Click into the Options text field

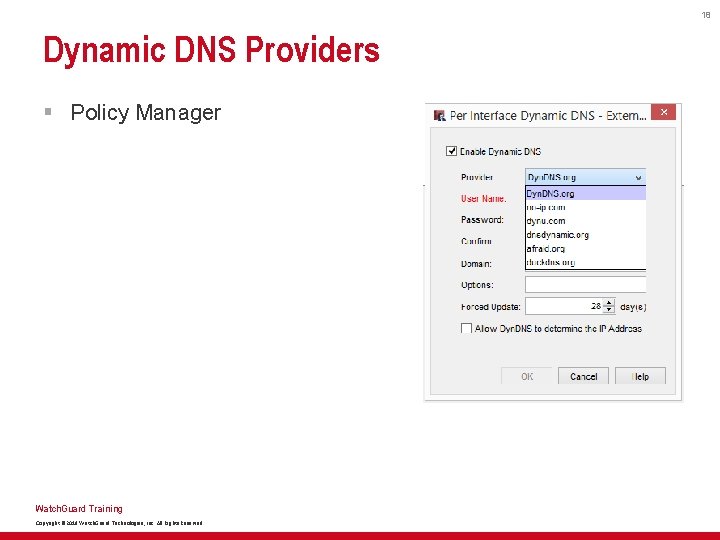585,284
